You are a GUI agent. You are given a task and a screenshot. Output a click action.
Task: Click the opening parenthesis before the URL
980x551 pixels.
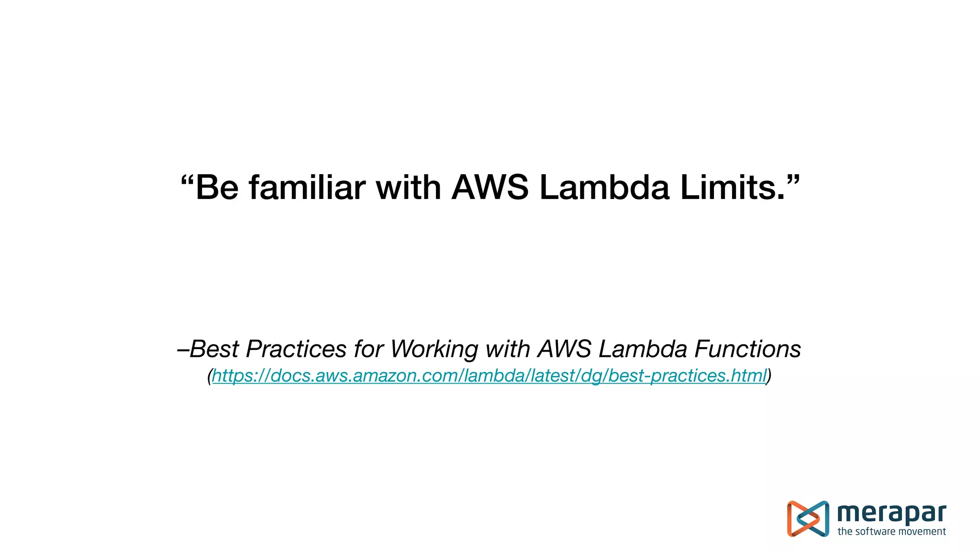(210, 376)
